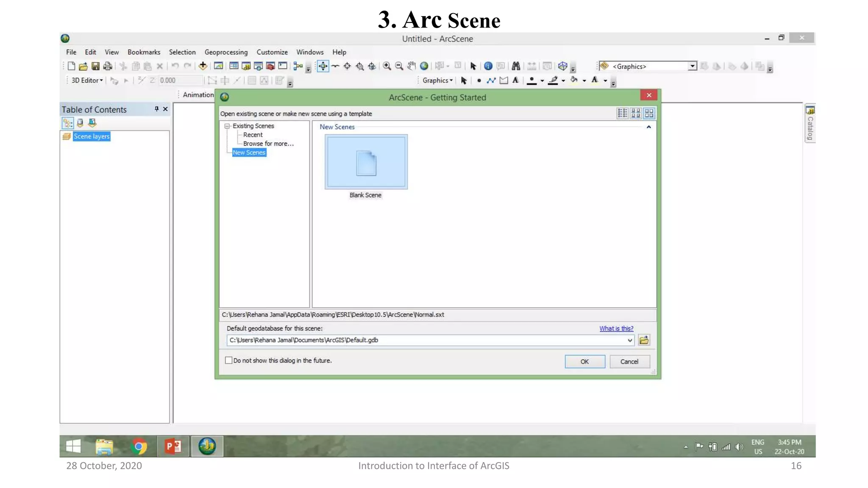Click the marker color swatch
The width and height of the screenshot is (868, 488).
pos(531,80)
